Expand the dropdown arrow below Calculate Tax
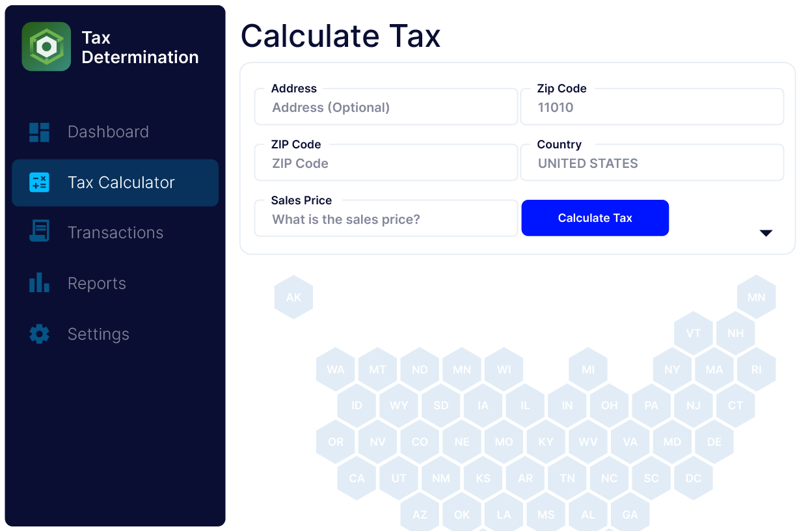This screenshot has height=531, width=812. 766,232
